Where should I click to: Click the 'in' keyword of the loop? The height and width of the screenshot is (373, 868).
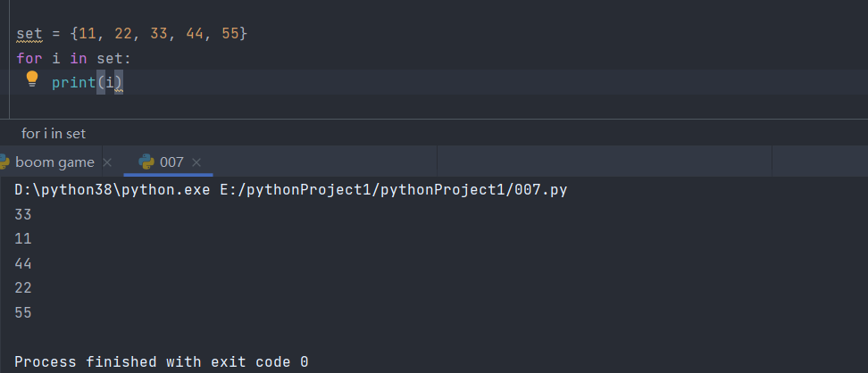point(78,58)
